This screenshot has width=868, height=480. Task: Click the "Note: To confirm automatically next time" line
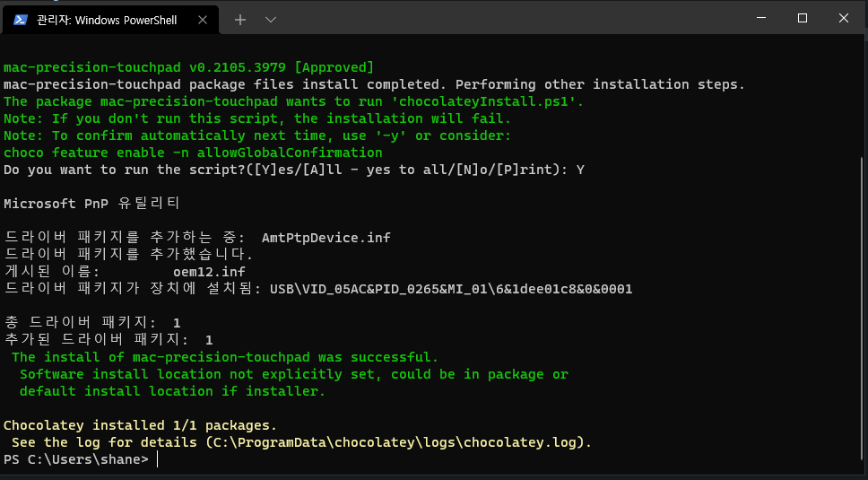click(x=256, y=136)
